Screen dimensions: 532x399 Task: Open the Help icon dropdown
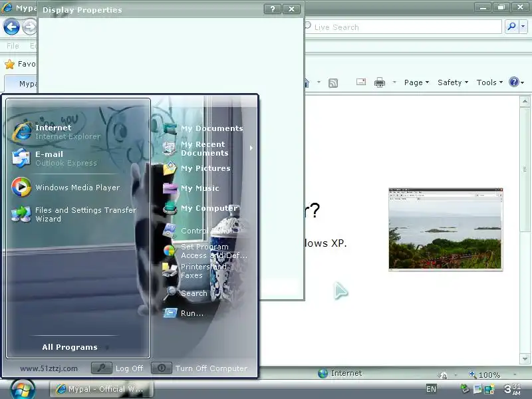(517, 82)
